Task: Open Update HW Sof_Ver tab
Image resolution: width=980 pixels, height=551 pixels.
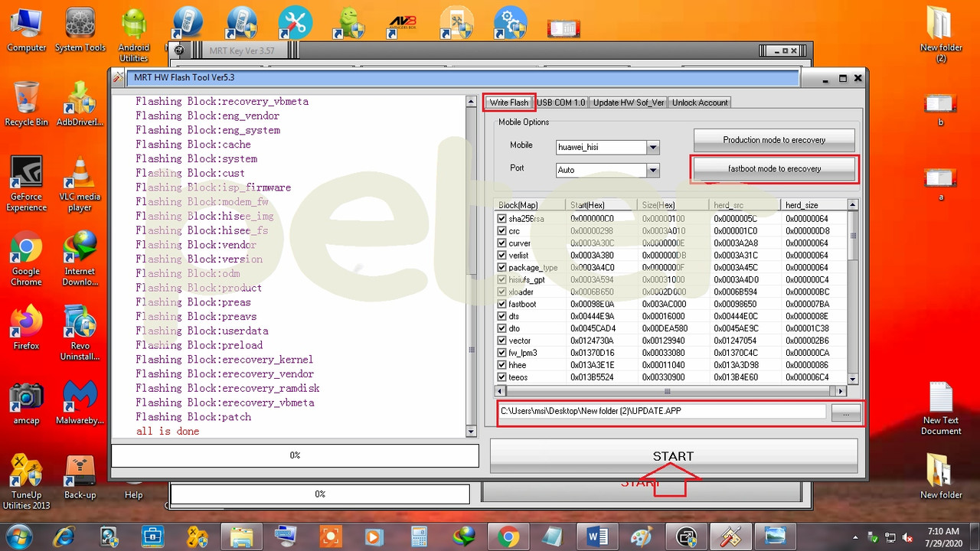Action: click(x=629, y=103)
